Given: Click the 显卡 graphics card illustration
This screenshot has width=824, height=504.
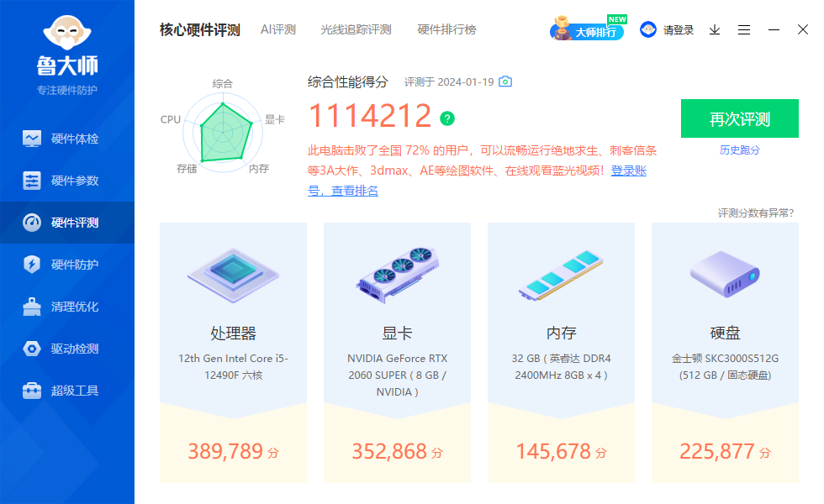Looking at the screenshot, I should (397, 275).
